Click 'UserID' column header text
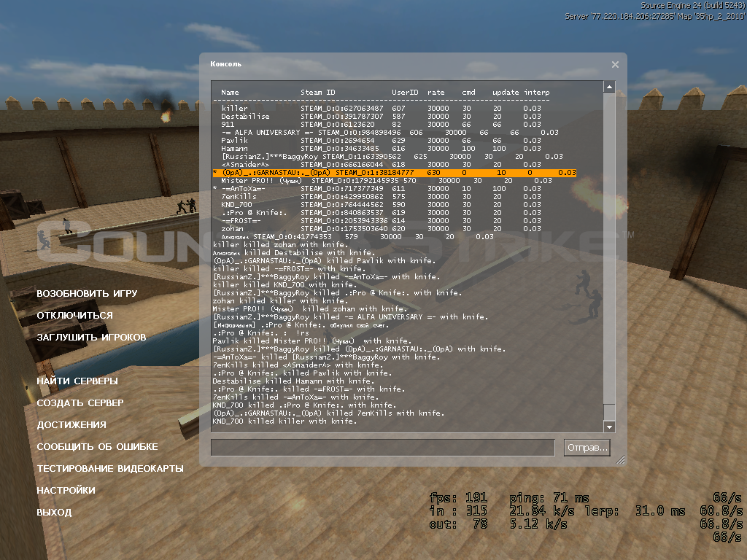Viewport: 747px width, 560px height. click(x=405, y=93)
